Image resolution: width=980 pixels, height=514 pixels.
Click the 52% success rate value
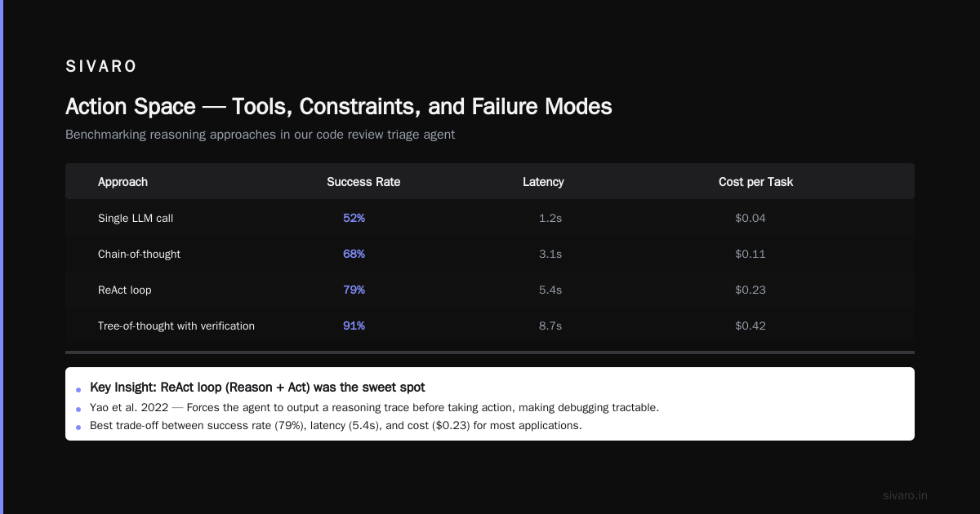[x=354, y=218]
